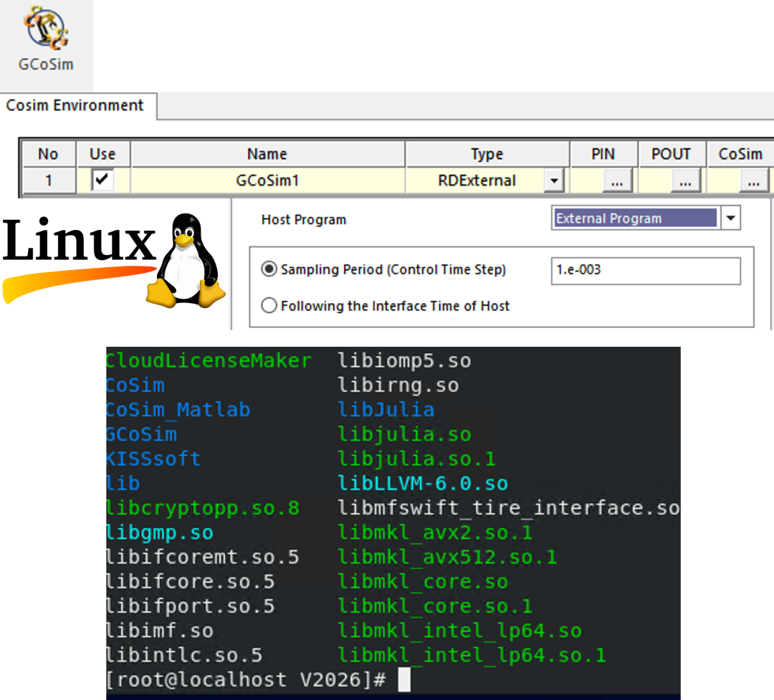Screen dimensions: 774x700
Task: Click libiomp5.so in terminal listing
Action: pyautogui.click(x=404, y=360)
